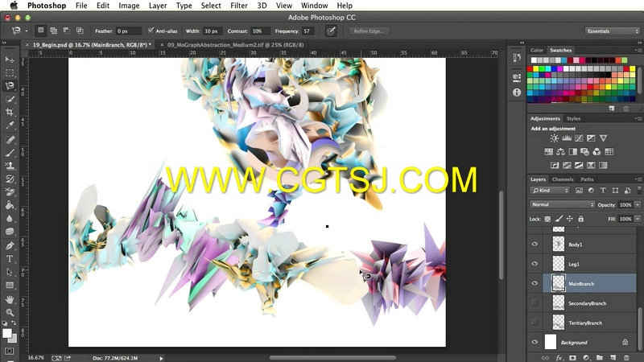
Task: Switch to the 09_MoGraphAbstraction_Medium2.tif document tab
Action: (x=235, y=45)
